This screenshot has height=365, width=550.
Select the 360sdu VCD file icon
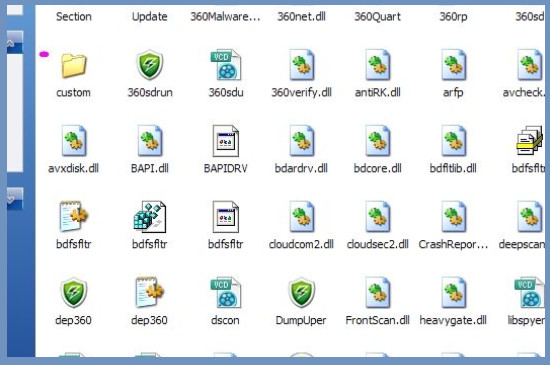coord(226,65)
